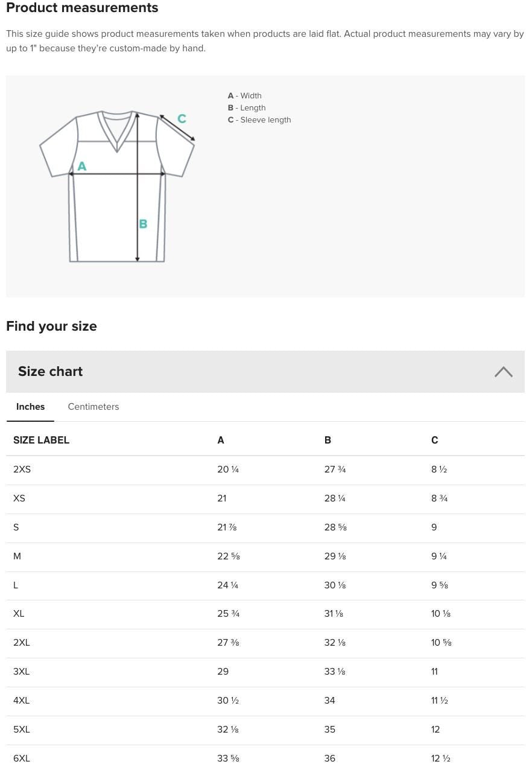
Task: Select the XL size row label
Action: click(x=19, y=614)
